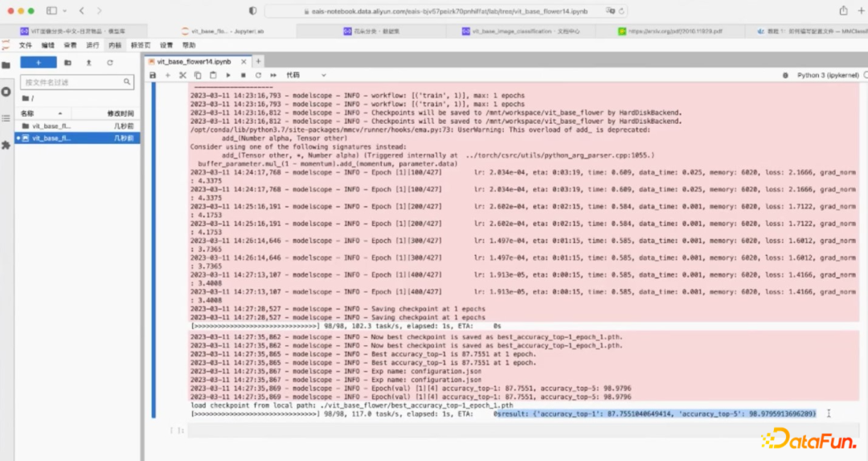Click the root folder breadcrumb icon

coord(26,98)
